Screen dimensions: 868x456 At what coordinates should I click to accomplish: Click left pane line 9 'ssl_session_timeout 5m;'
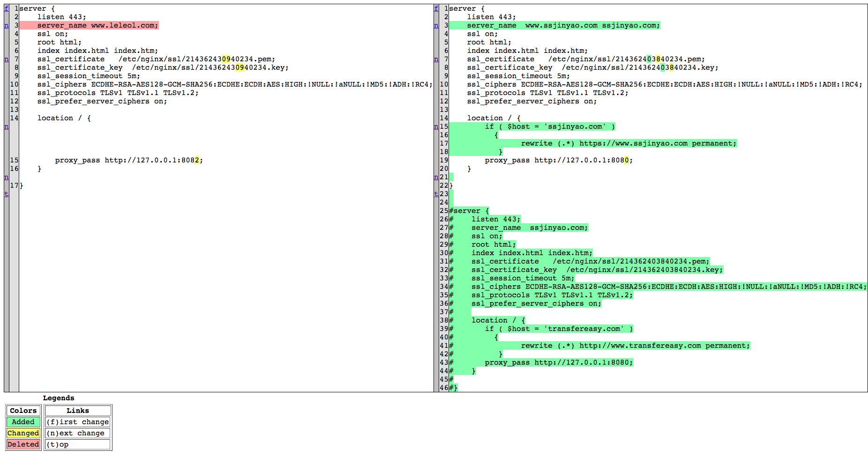coord(89,76)
